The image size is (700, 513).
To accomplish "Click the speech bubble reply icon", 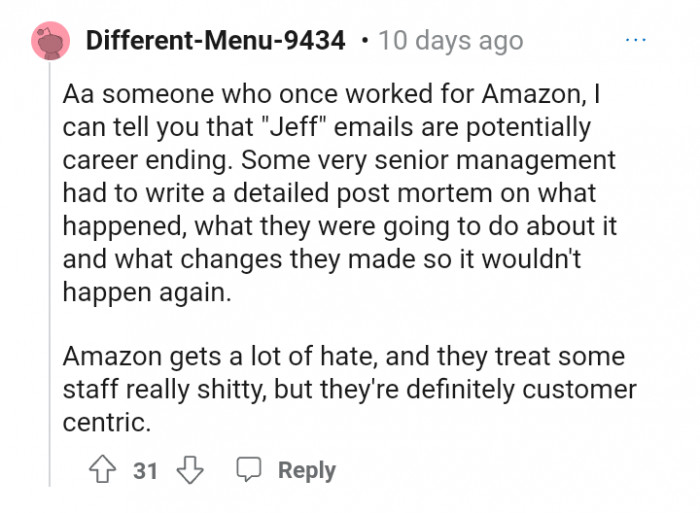I will point(247,470).
